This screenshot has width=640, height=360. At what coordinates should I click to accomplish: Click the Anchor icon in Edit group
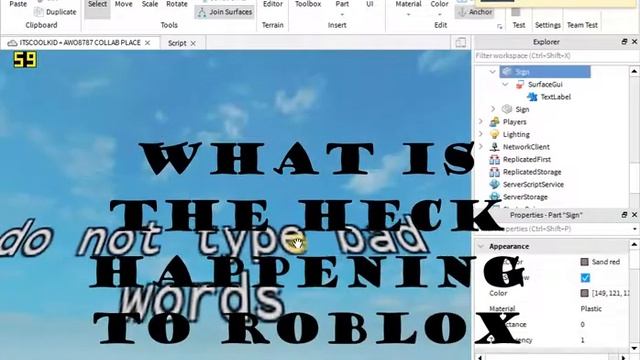[462, 12]
